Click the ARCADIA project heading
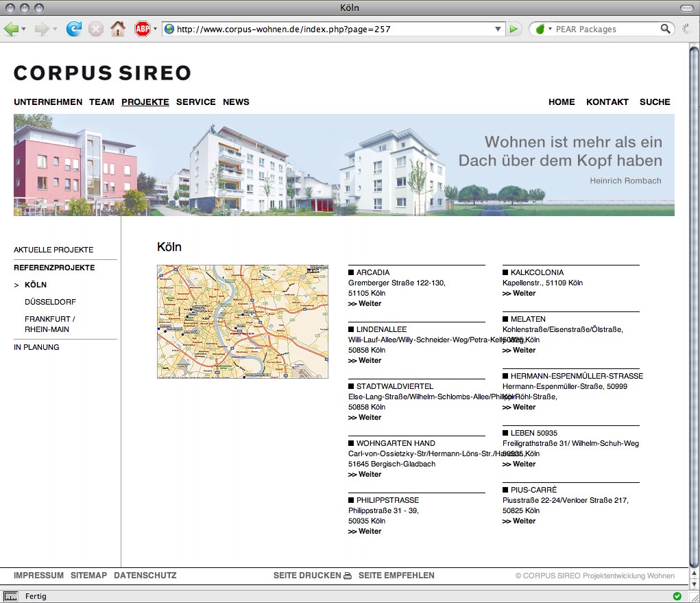Image resolution: width=700 pixels, height=603 pixels. pos(373,272)
